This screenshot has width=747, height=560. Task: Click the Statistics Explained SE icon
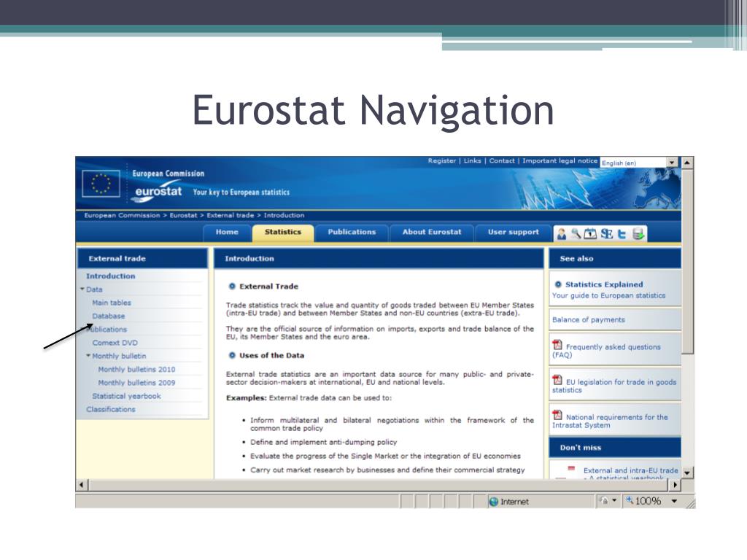(607, 234)
